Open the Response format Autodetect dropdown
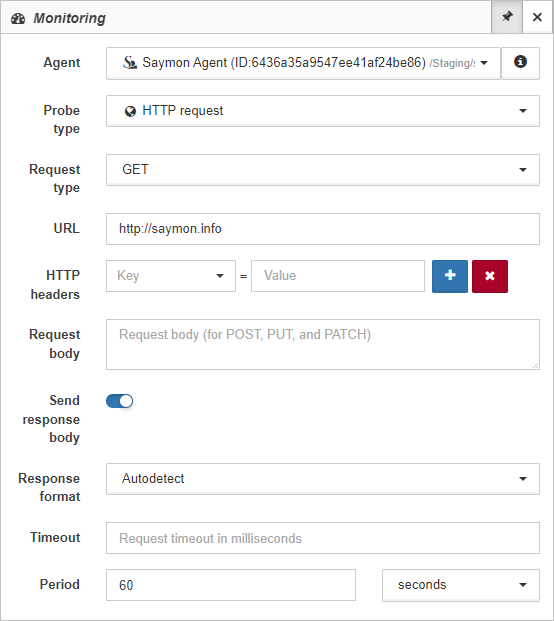This screenshot has width=554, height=621. point(323,479)
